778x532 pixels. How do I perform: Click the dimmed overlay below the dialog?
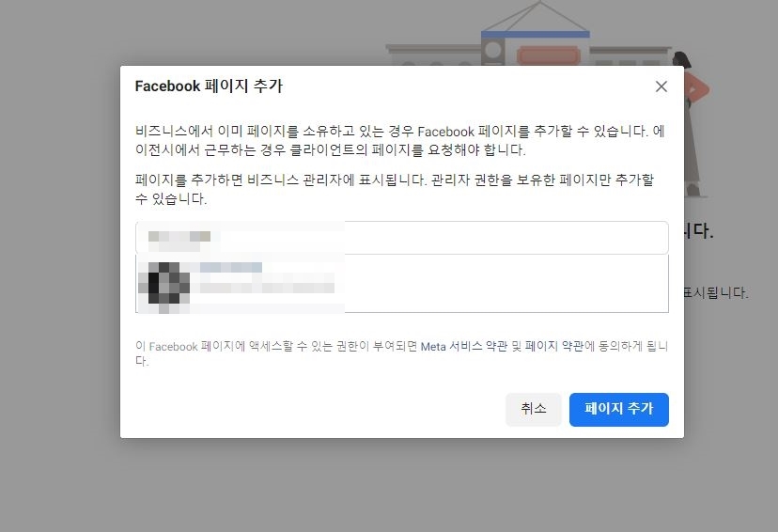(x=389, y=484)
